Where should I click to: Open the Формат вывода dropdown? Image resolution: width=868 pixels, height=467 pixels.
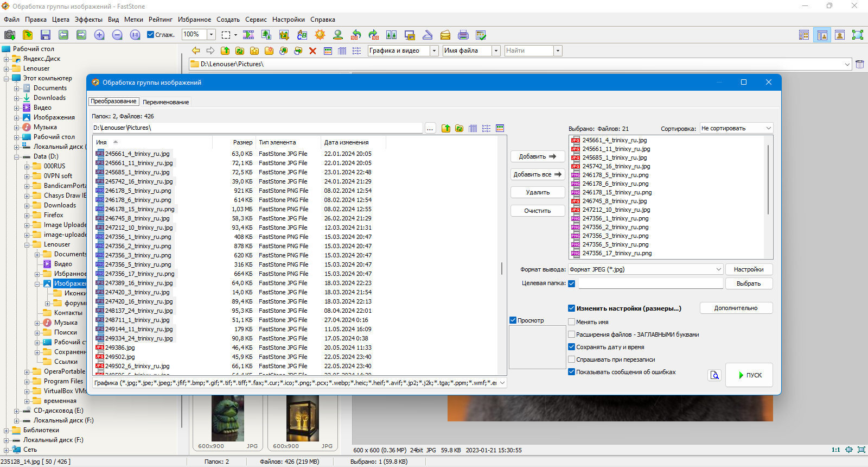[x=646, y=269]
